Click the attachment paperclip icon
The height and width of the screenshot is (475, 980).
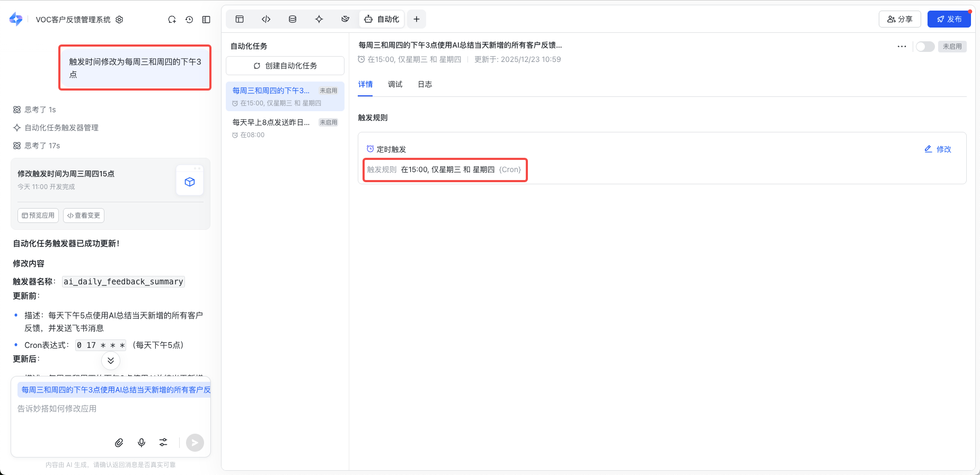(119, 443)
